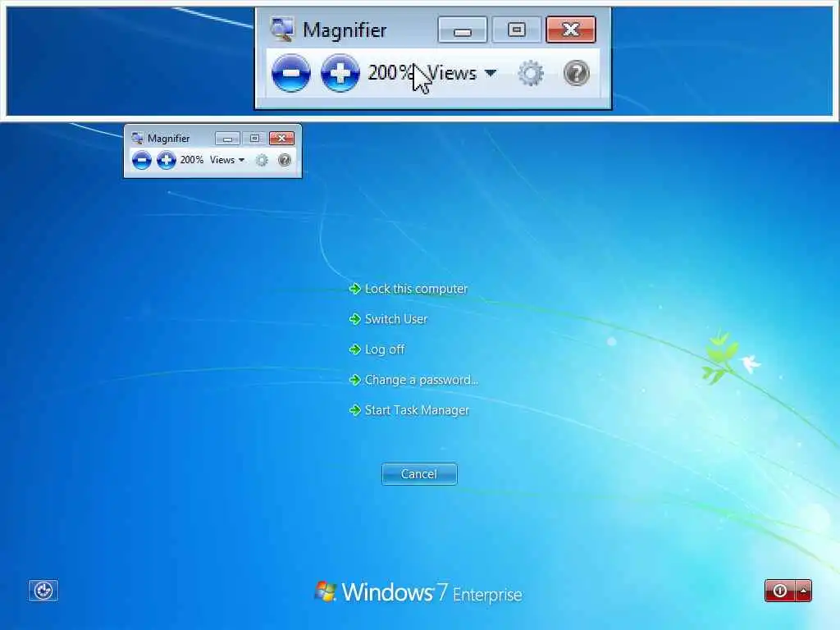Expand the shutdown options arrow
The image size is (840, 630).
[804, 591]
